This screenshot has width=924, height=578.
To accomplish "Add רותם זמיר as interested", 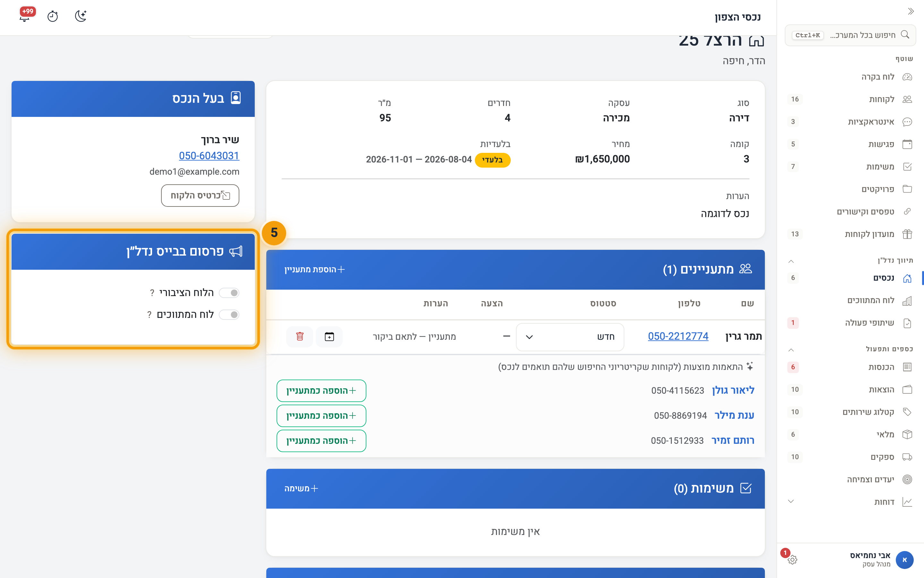I will (321, 441).
